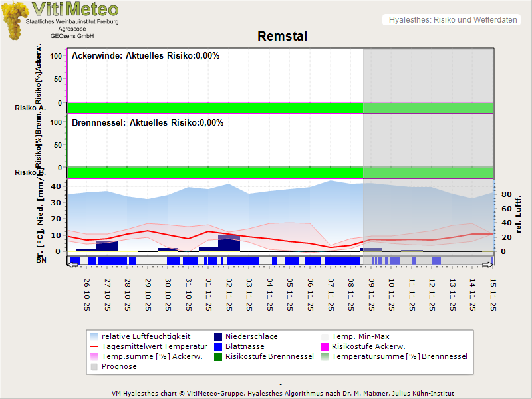Image resolution: width=532 pixels, height=399 pixels.
Task: Click the Tagesmittelwert Temperatur legend line
Action: [94, 346]
